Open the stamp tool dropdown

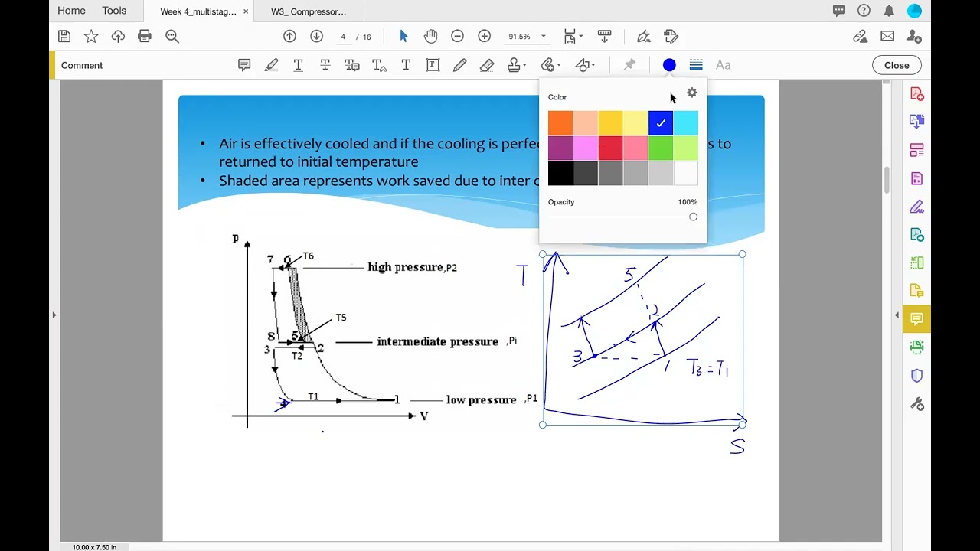517,65
